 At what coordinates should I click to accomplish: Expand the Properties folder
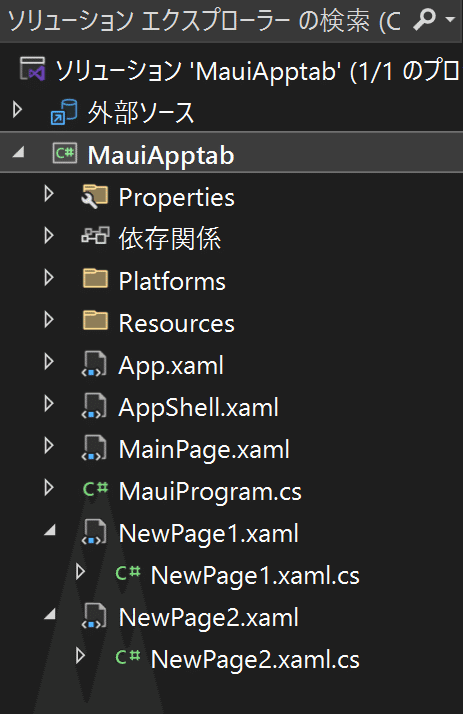click(49, 194)
